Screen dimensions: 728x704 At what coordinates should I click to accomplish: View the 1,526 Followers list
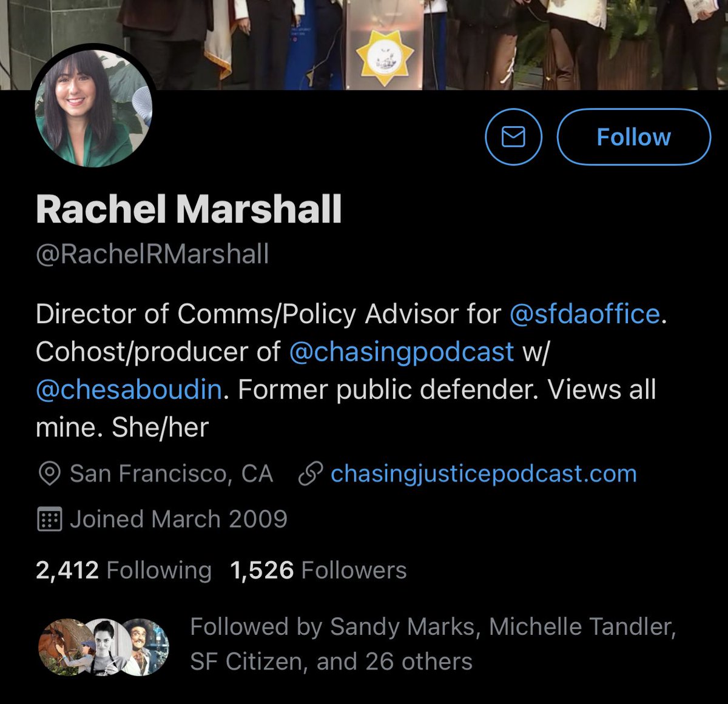tap(318, 570)
